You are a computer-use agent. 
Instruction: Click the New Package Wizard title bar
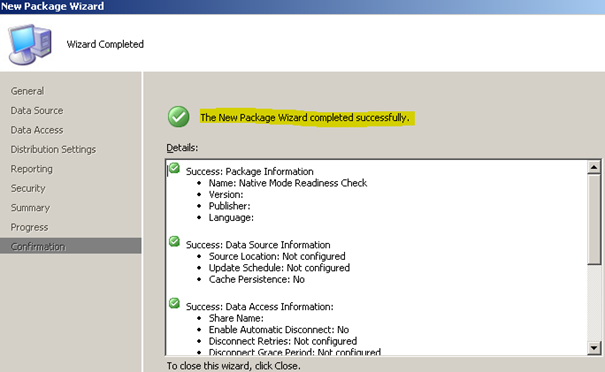pos(302,7)
